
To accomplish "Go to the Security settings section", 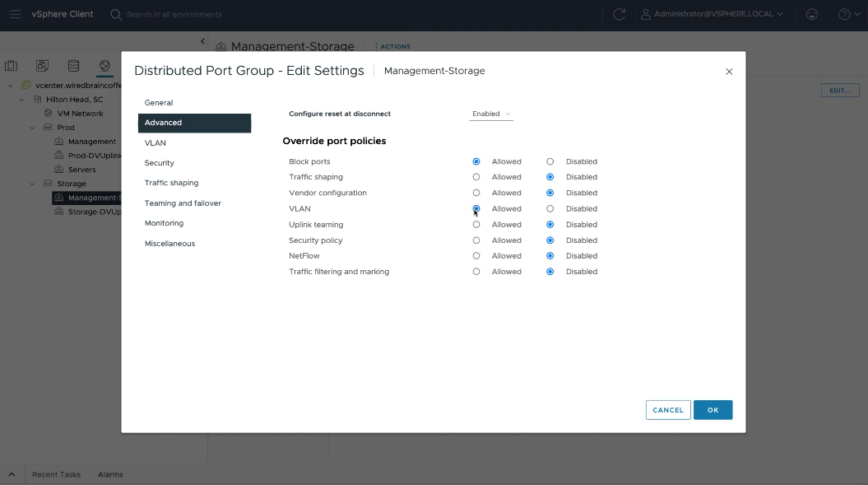I will 160,163.
